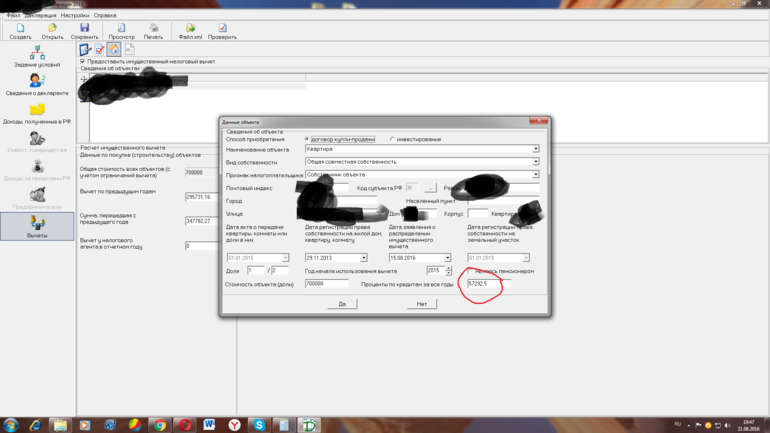Screen dimensions: 770x433
Task: Run the Проверить check icon
Action: click(x=222, y=30)
